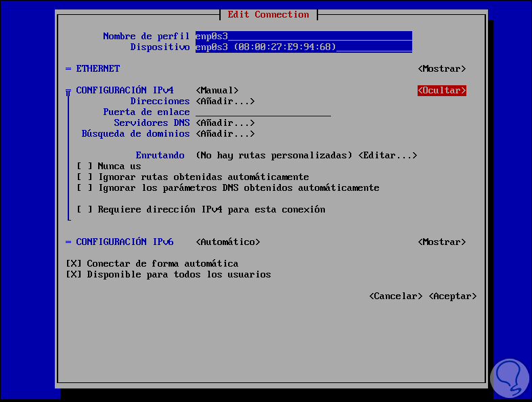
Task: Uncheck Conectar de forma automática
Action: (74, 263)
